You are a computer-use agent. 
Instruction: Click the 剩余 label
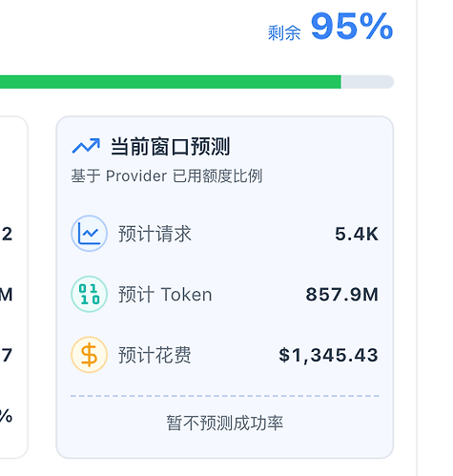[x=284, y=33]
